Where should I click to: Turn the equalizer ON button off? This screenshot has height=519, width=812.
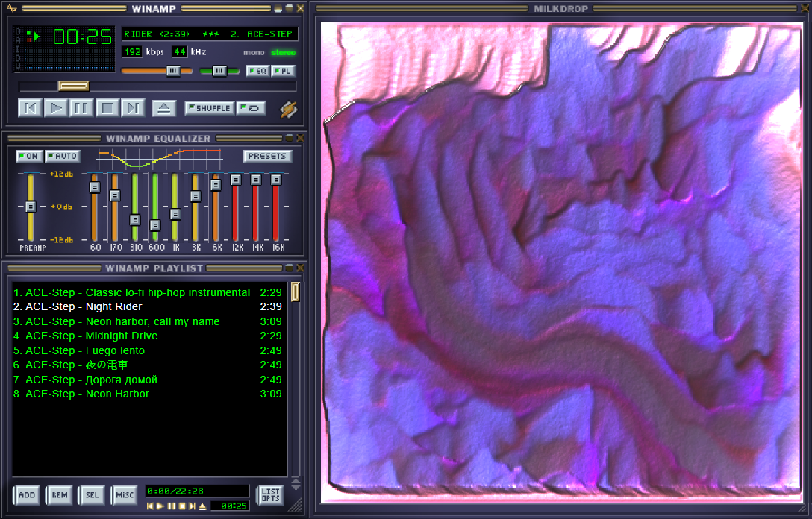coord(29,156)
